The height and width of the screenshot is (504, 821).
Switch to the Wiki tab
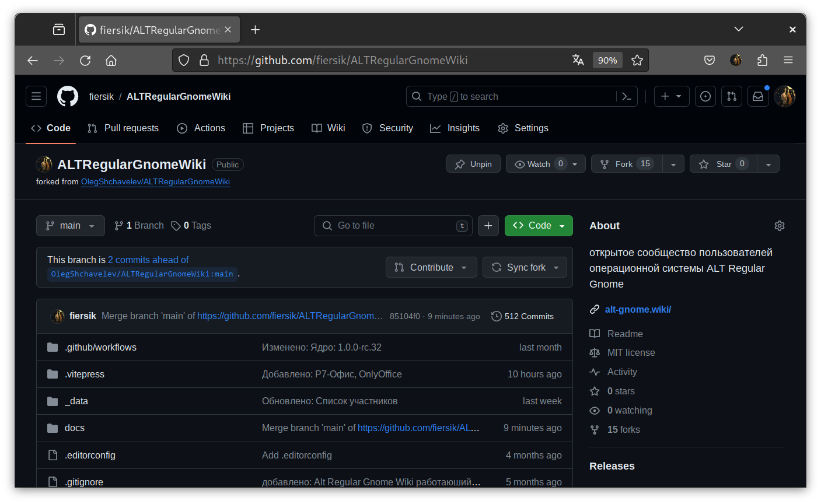(329, 128)
